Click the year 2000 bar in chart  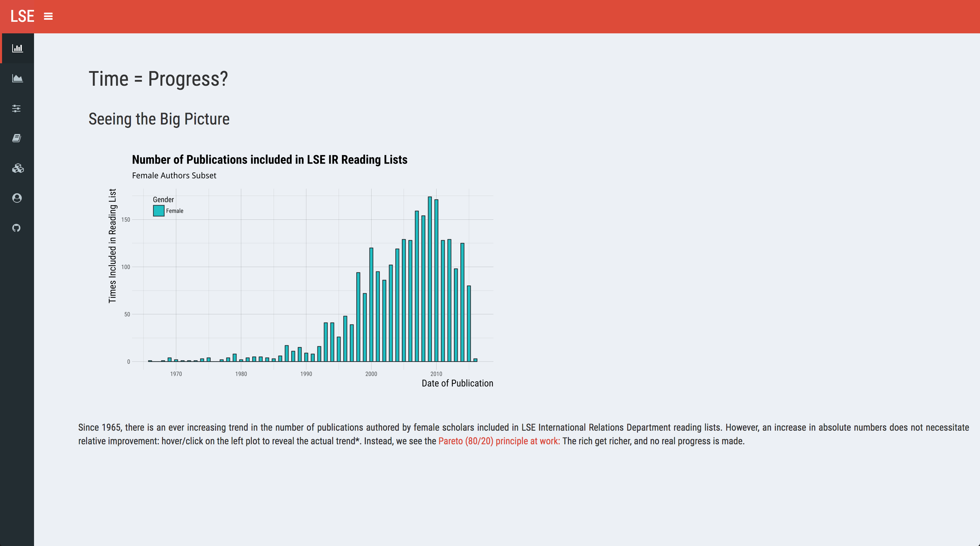pyautogui.click(x=371, y=304)
